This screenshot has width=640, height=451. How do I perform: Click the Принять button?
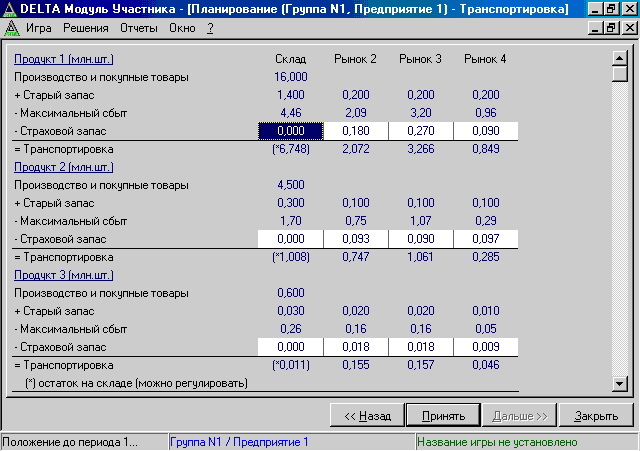point(443,416)
